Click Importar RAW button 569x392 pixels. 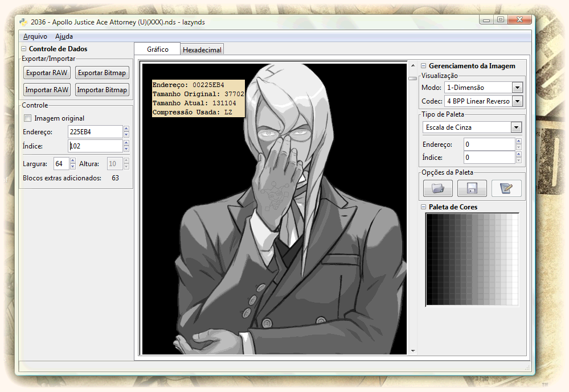point(47,89)
